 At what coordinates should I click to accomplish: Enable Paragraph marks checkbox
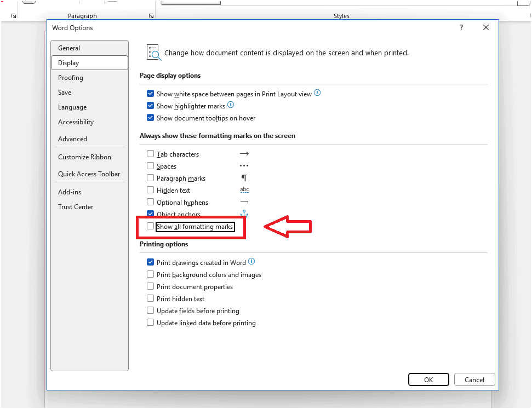(x=150, y=178)
